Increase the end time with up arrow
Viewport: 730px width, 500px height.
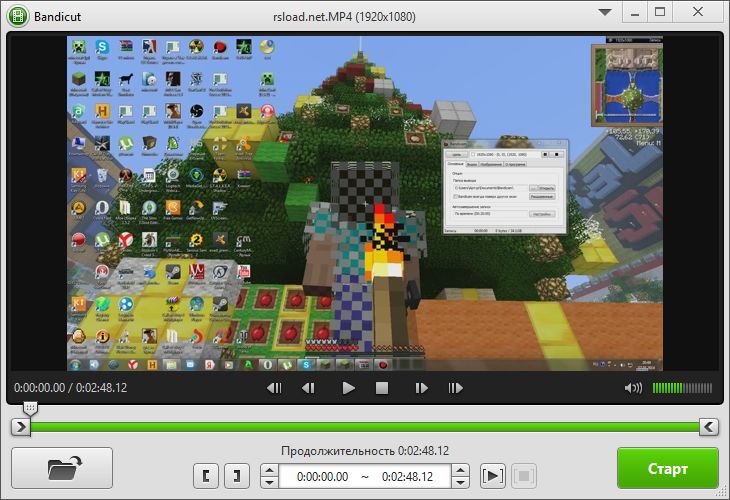click(460, 470)
